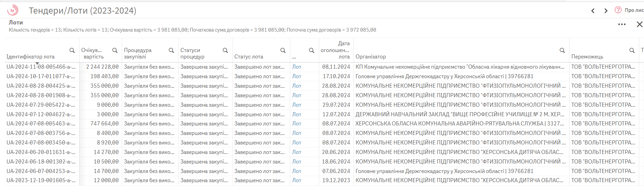Search in Процедура закупівлі column
Viewport: 644px width, 191px height.
pos(171,50)
